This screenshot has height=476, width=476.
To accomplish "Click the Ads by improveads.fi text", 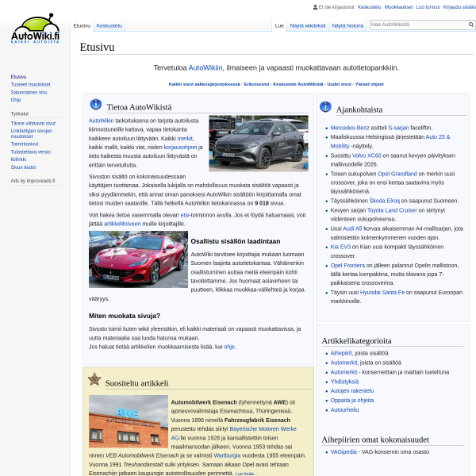I will [33, 181].
